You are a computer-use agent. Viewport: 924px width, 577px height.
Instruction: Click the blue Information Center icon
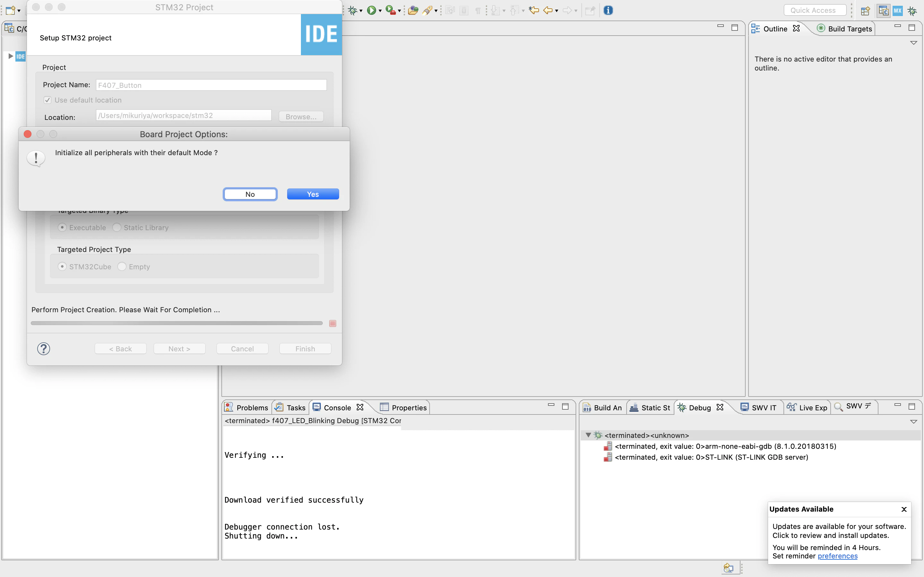608,10
